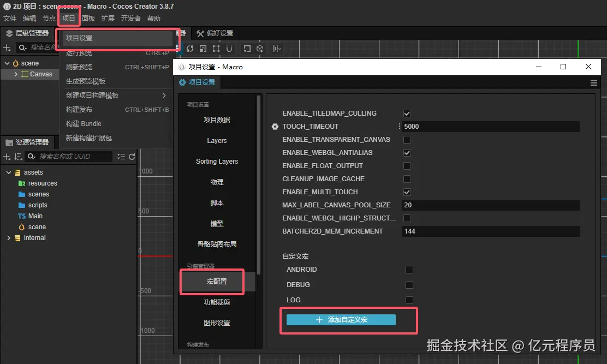Switch to the 偏好设置 tab
The height and width of the screenshot is (364, 607).
tap(215, 33)
